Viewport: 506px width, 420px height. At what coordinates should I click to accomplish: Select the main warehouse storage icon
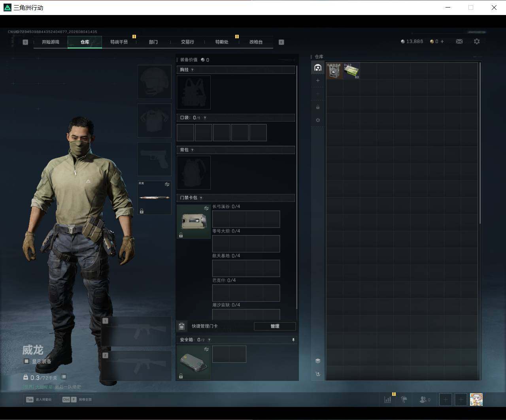318,68
